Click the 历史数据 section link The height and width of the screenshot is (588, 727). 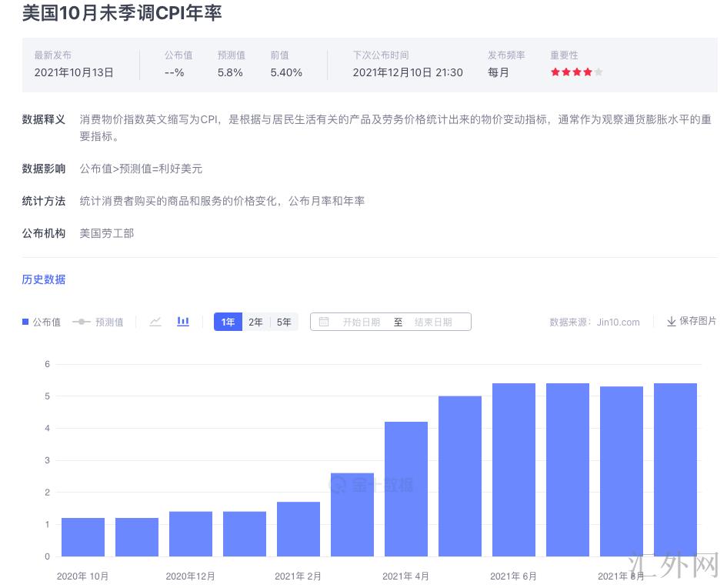tap(44, 279)
